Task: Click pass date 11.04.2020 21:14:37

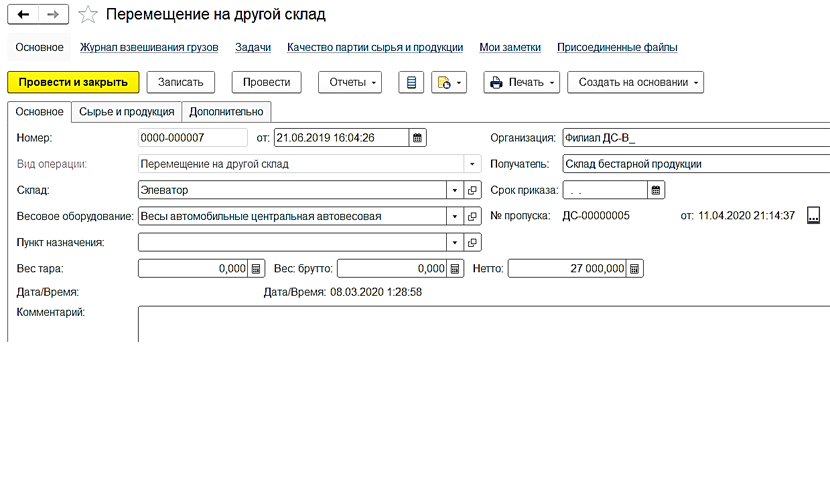Action: point(746,215)
